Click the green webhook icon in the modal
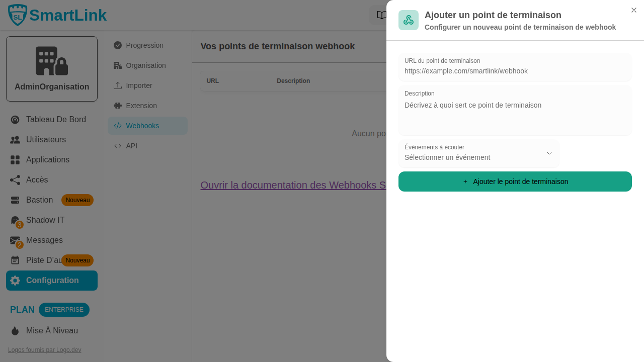 coord(408,20)
